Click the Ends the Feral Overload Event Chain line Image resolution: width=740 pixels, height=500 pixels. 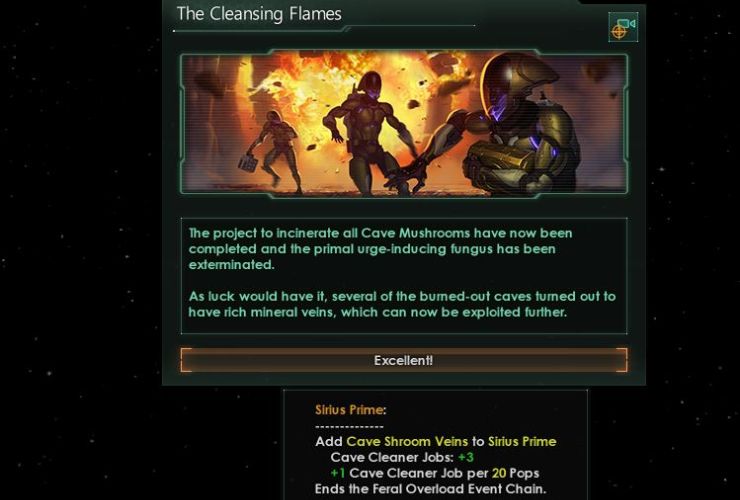[430, 489]
